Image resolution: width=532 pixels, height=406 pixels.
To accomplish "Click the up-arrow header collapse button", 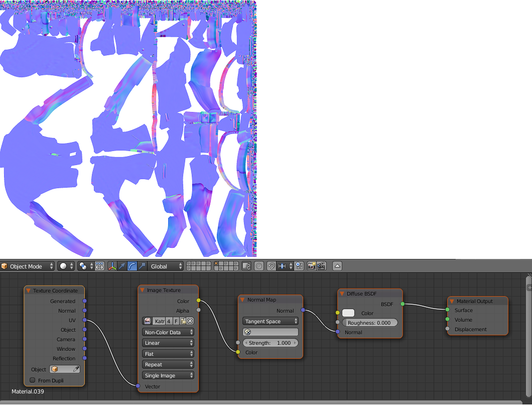I will coord(337,266).
